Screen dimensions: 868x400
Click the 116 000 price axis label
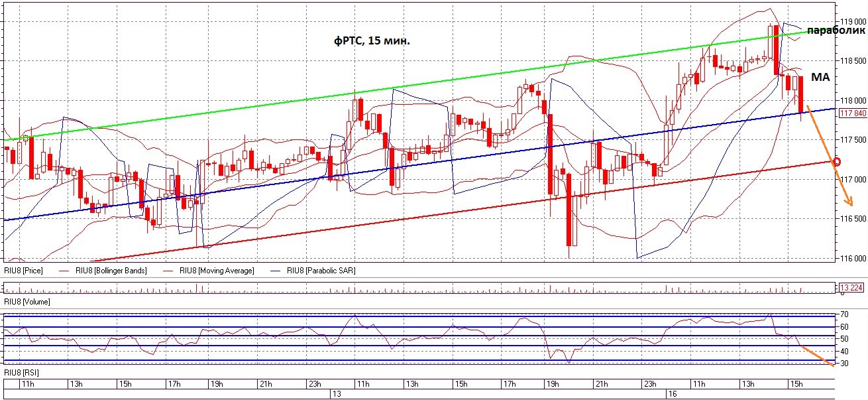point(853,259)
